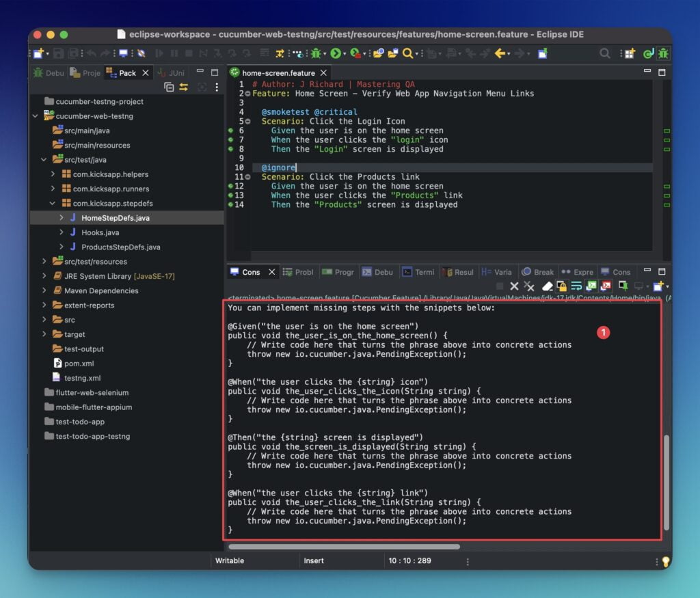Viewport: 700px width, 598px height.
Task: Switch to the Debug perspective bug icon
Action: [663, 53]
